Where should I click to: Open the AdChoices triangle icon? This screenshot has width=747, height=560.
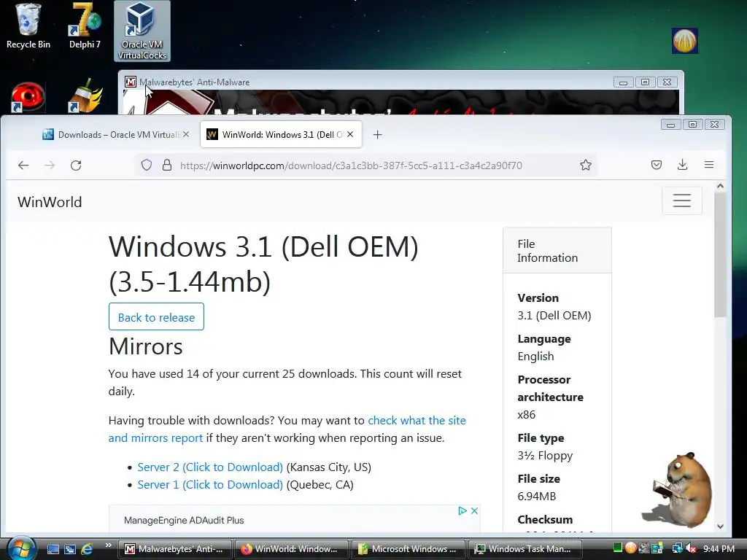(x=462, y=510)
